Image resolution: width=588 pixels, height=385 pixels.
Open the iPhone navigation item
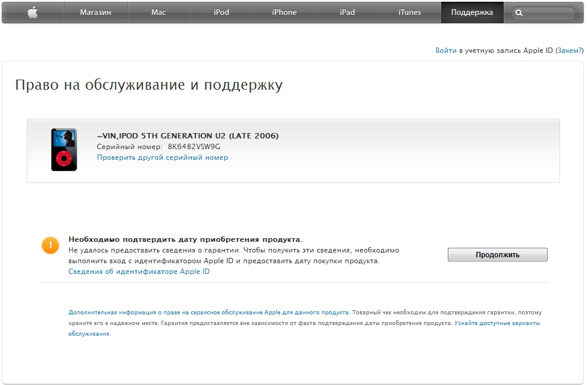[284, 12]
